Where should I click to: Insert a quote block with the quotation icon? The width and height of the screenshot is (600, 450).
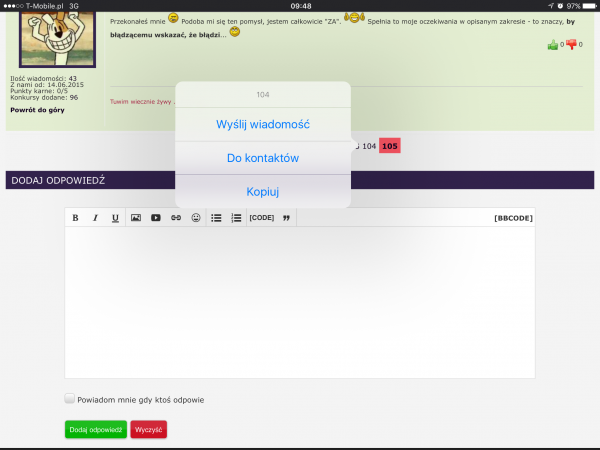click(286, 218)
